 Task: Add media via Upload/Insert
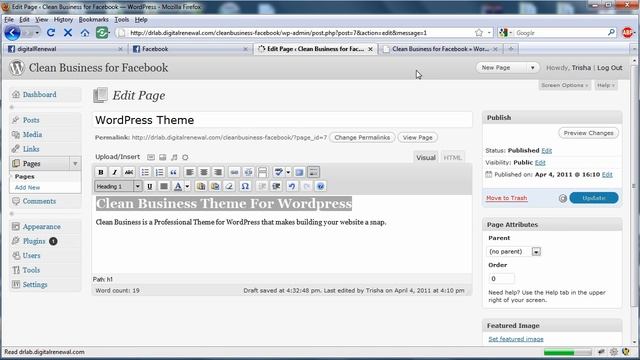tap(185, 157)
